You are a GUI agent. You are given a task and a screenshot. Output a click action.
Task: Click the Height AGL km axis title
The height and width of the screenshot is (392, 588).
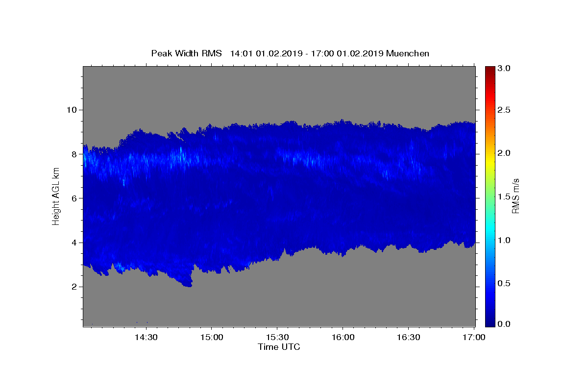pos(56,196)
